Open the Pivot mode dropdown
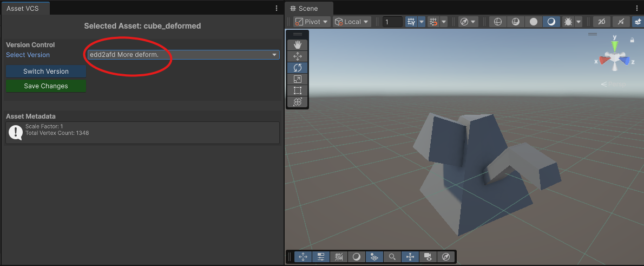 [312, 22]
